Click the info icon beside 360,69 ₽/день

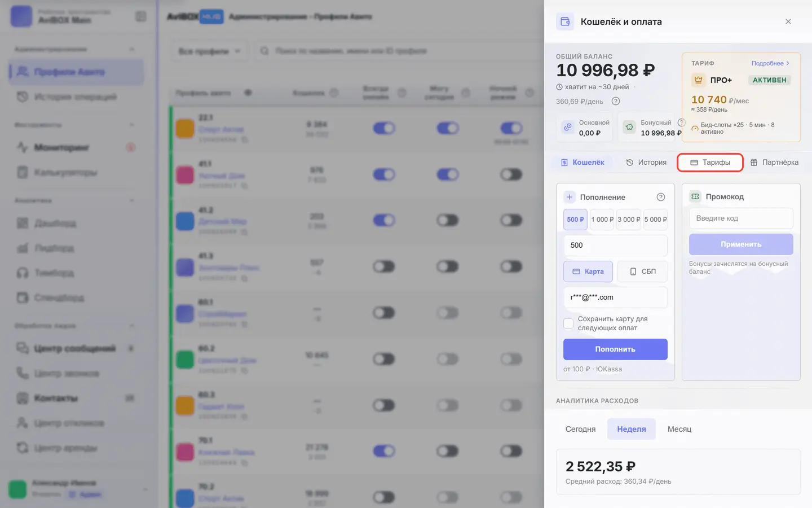[x=616, y=102]
